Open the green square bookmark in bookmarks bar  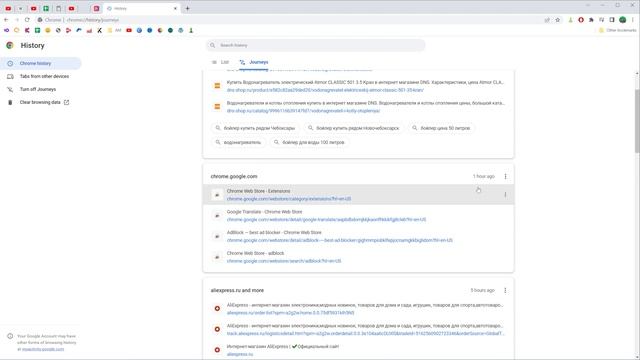click(37, 30)
